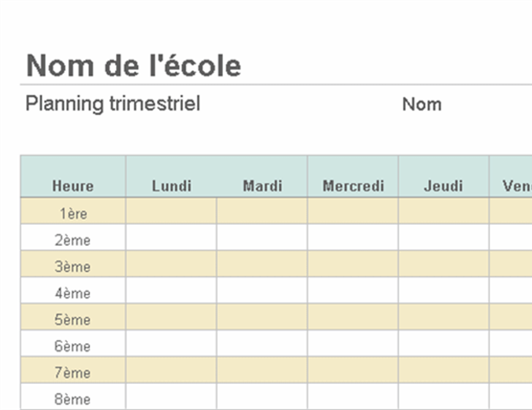Click the '4ème' row label
The height and width of the screenshot is (410, 532).
pyautogui.click(x=73, y=293)
